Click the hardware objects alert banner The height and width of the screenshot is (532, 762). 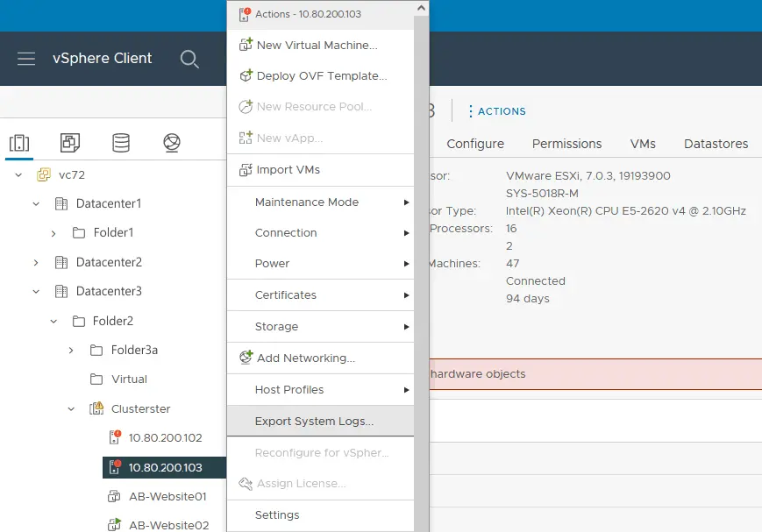[x=595, y=374]
